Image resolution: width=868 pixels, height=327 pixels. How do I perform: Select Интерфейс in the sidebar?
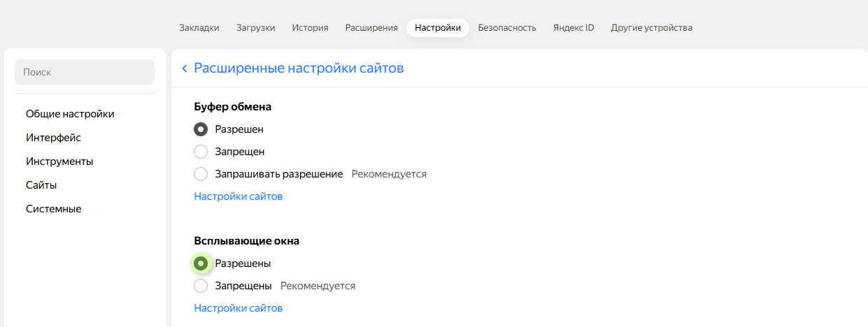coord(54,138)
